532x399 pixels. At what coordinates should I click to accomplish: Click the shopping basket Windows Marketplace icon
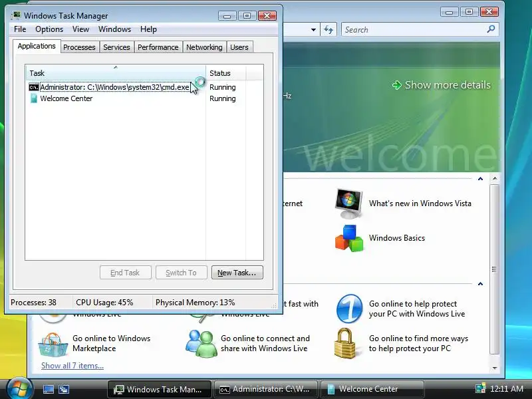click(x=53, y=344)
